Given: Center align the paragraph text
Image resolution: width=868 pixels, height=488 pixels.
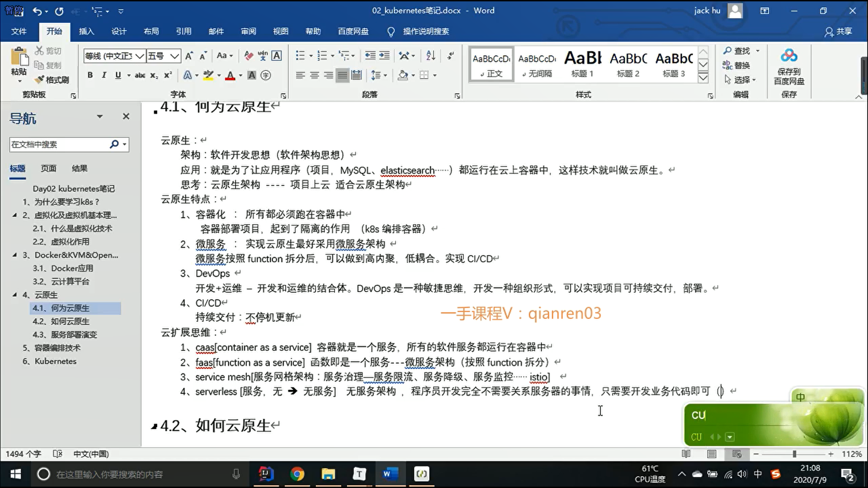Looking at the screenshot, I should coord(314,75).
